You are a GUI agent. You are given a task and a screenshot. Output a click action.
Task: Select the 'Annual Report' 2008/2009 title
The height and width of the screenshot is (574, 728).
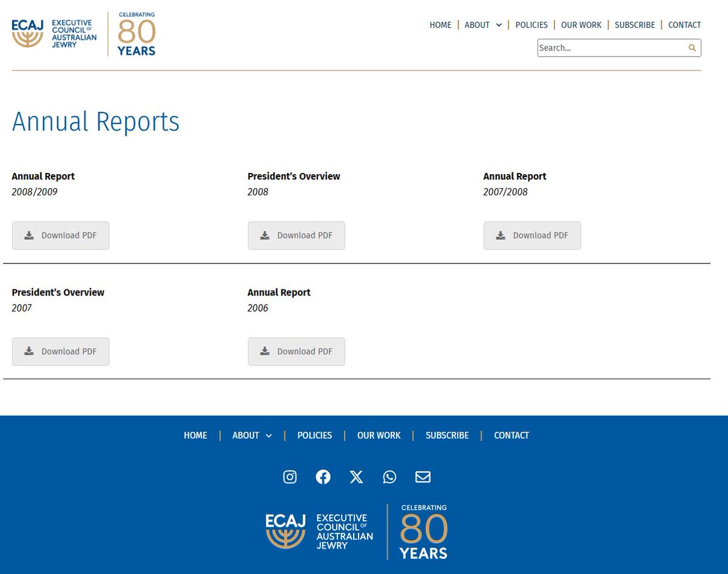pyautogui.click(x=43, y=176)
